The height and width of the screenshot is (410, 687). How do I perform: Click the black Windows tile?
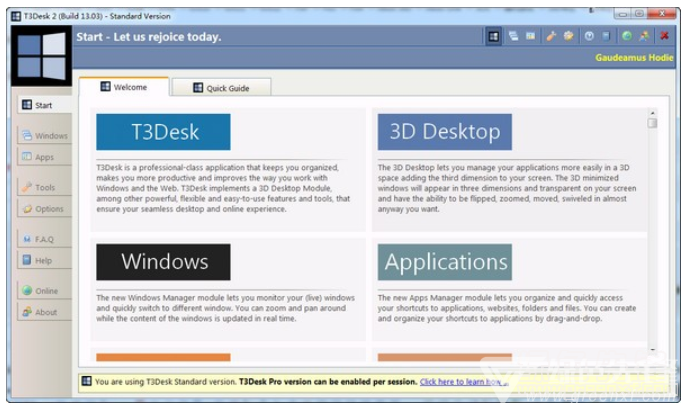tap(163, 262)
